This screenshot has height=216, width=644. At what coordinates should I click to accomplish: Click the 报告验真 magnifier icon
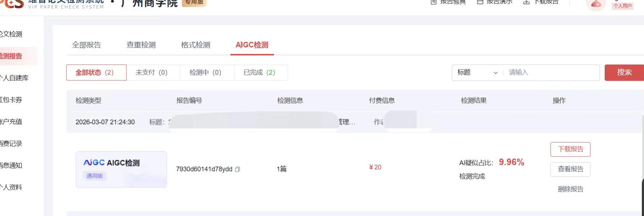pos(433,2)
